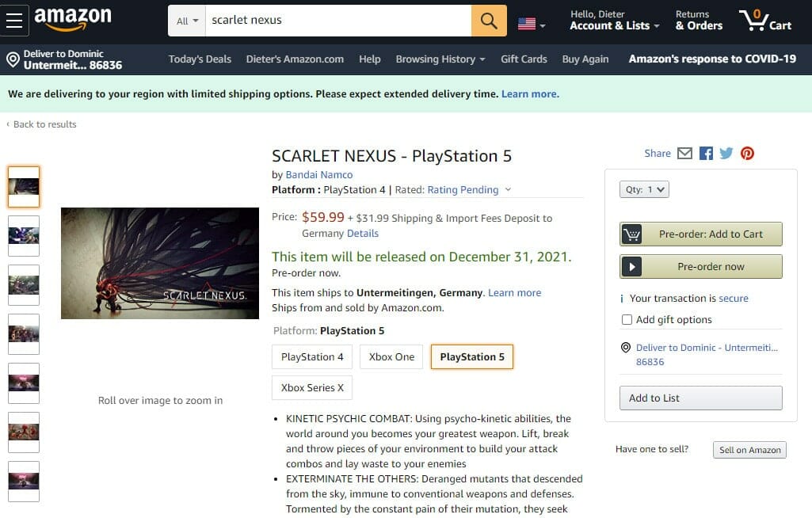Open the All search category dropdown

click(x=187, y=21)
